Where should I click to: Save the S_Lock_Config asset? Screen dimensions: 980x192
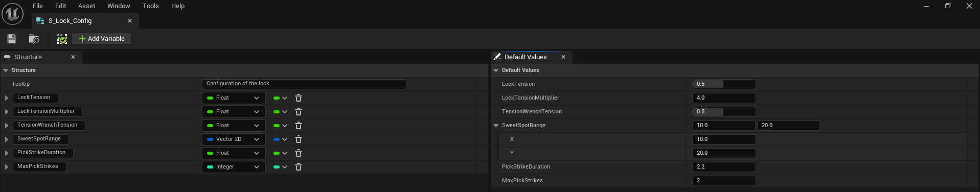point(12,39)
